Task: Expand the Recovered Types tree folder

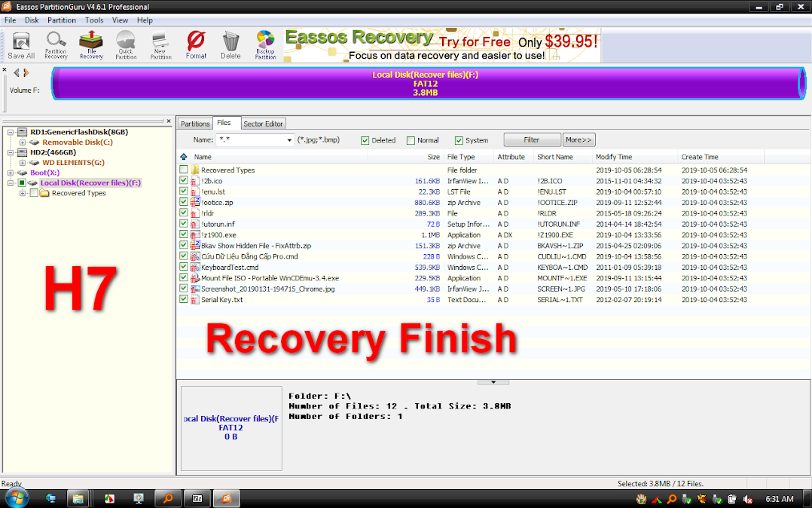Action: 23,193
